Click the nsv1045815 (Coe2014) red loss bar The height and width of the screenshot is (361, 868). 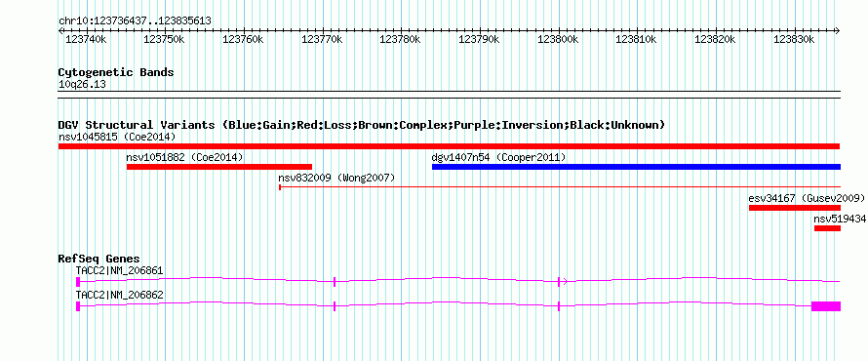(449, 146)
